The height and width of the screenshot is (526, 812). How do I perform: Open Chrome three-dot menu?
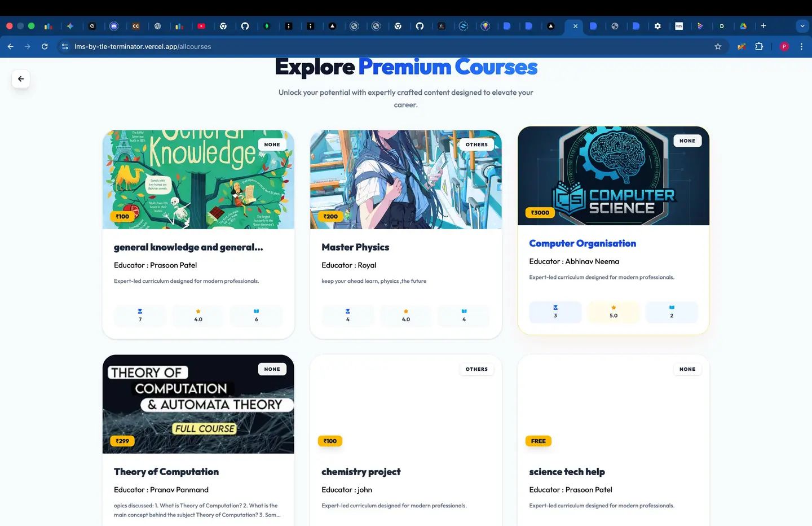pyautogui.click(x=801, y=46)
